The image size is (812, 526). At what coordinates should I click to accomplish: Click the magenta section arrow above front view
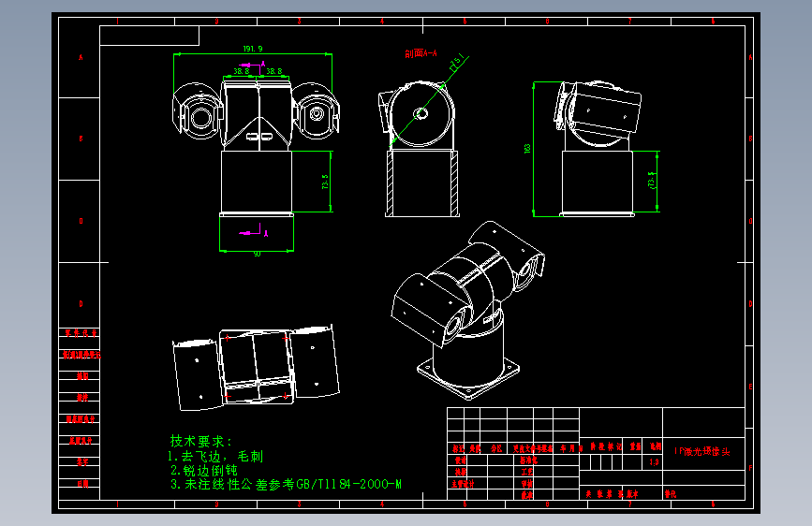coord(252,66)
